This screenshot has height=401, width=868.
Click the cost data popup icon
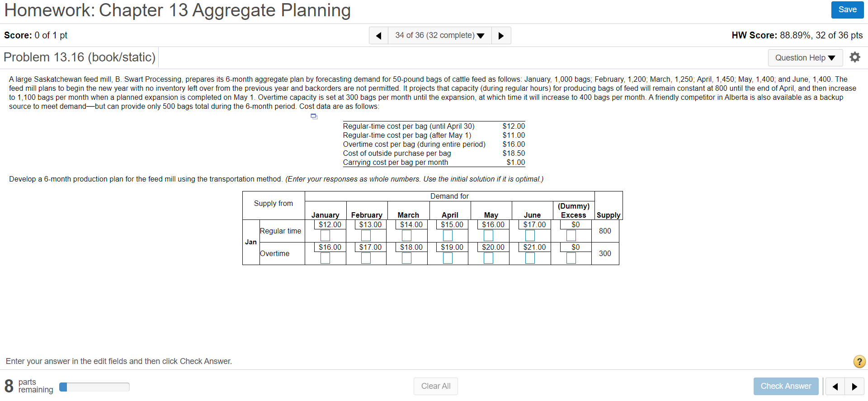[x=314, y=117]
